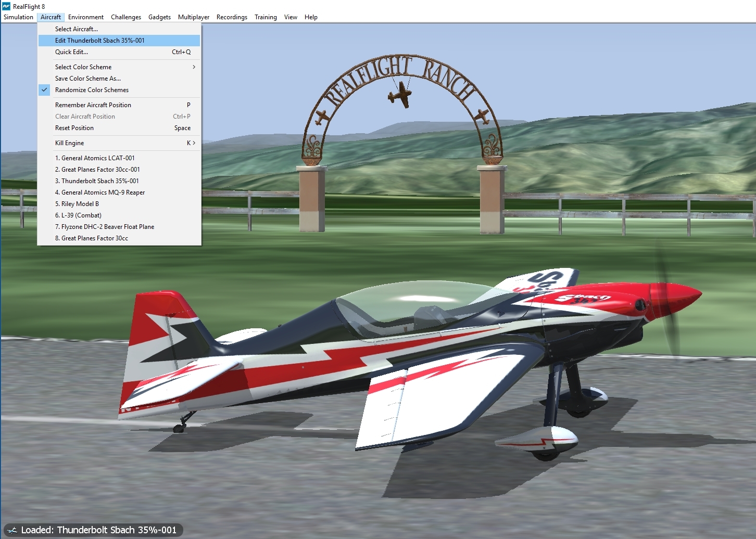Open the Training menu
The height and width of the screenshot is (539, 756).
pyautogui.click(x=266, y=17)
